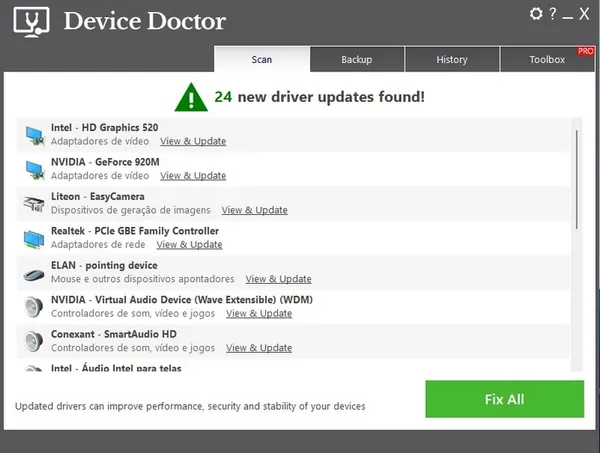Open the History tab

coord(452,60)
